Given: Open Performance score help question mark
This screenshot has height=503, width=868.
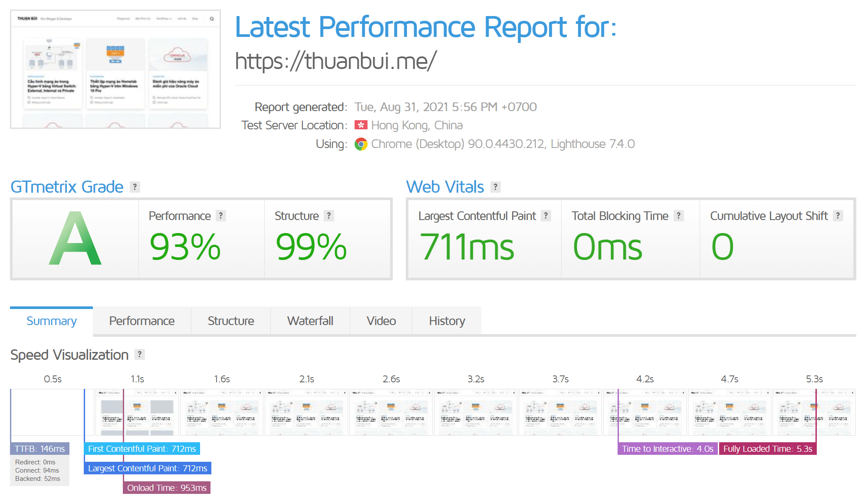Looking at the screenshot, I should coord(221,216).
